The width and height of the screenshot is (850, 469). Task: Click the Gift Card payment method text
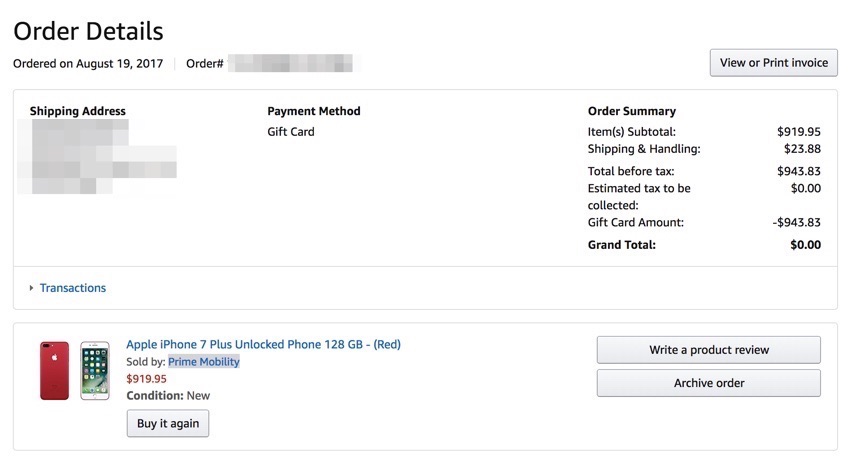(x=291, y=132)
